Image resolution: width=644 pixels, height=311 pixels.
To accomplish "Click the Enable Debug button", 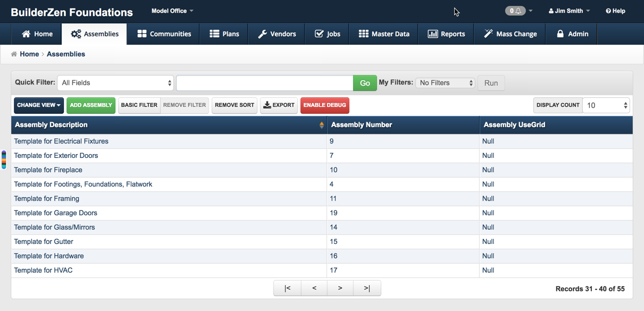I will (324, 105).
